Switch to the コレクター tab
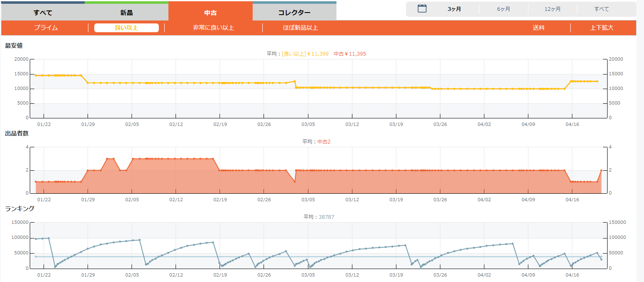Image resolution: width=644 pixels, height=282 pixels. [294, 13]
